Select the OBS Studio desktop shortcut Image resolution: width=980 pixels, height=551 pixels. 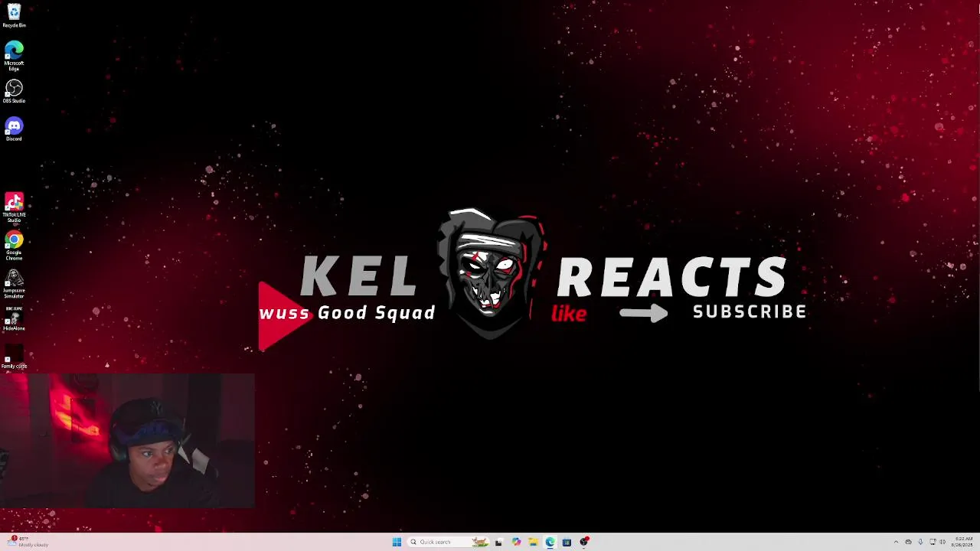tap(14, 91)
